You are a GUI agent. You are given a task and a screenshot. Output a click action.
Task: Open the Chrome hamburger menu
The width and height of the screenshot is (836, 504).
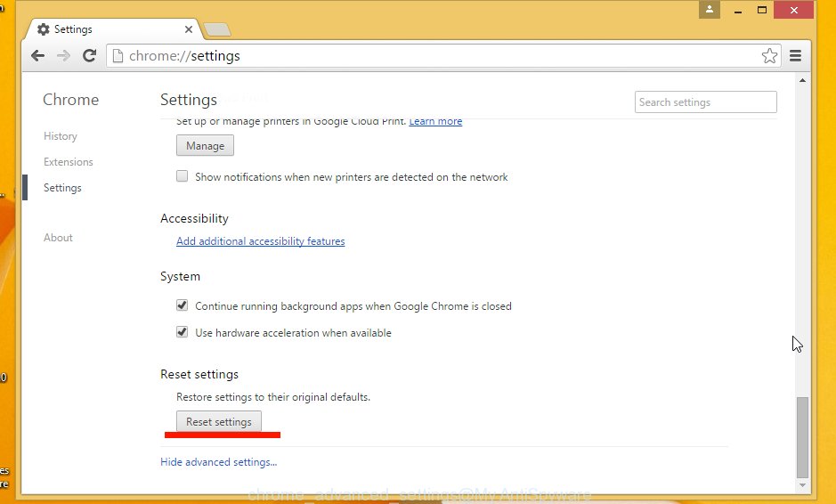point(795,55)
